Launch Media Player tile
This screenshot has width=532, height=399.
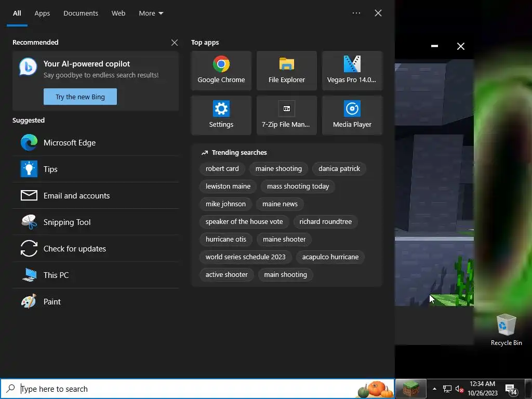coord(352,115)
